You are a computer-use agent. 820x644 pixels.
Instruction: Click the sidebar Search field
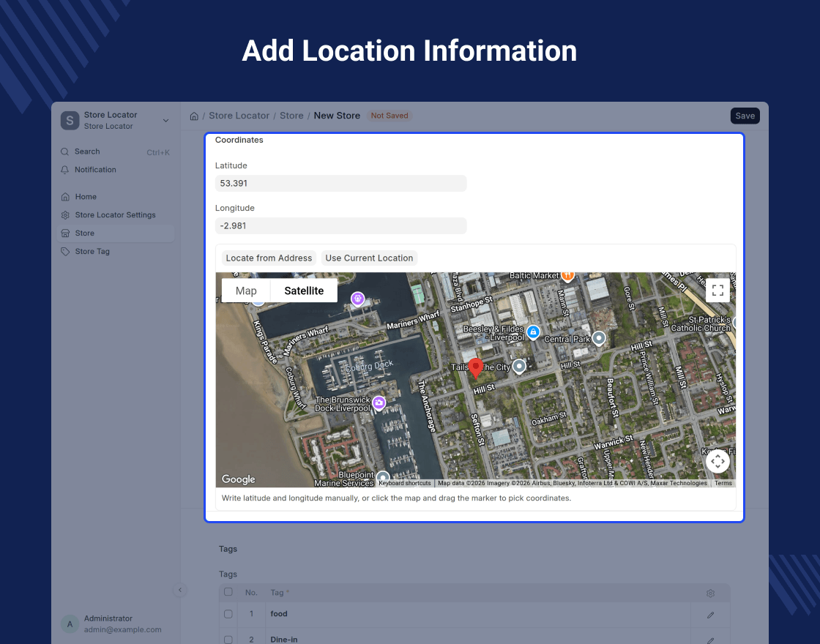pyautogui.click(x=116, y=151)
